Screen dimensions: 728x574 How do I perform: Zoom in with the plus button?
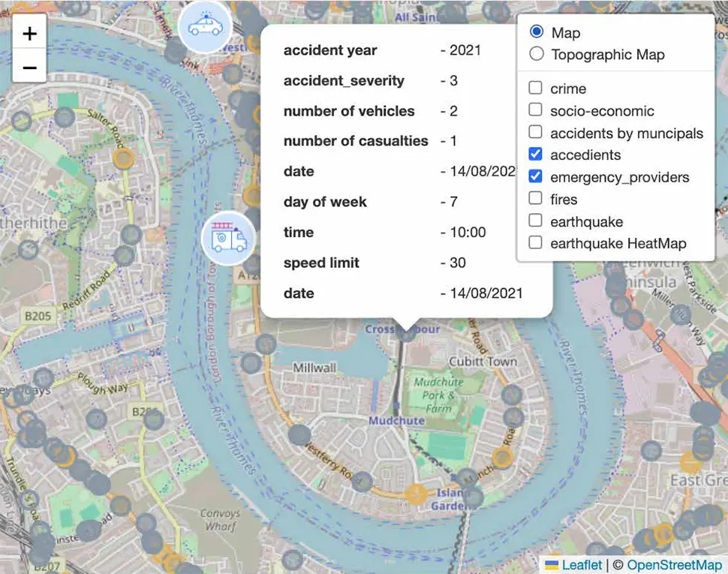(x=30, y=34)
